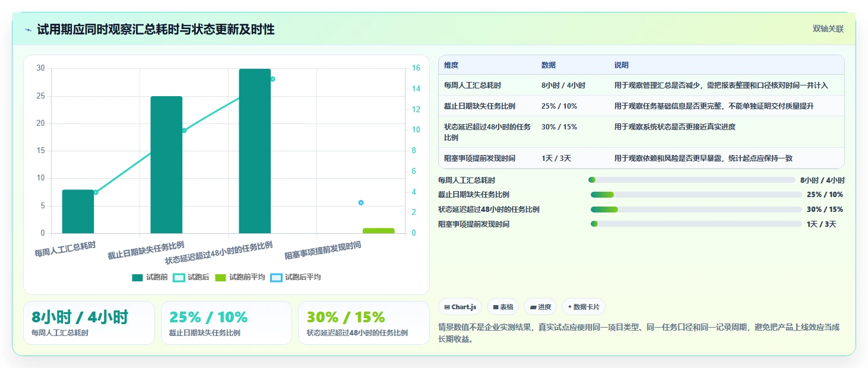This screenshot has height=368, width=868.
Task: Click the description starting 用于观察管理汇总是否减少
Action: [721, 85]
